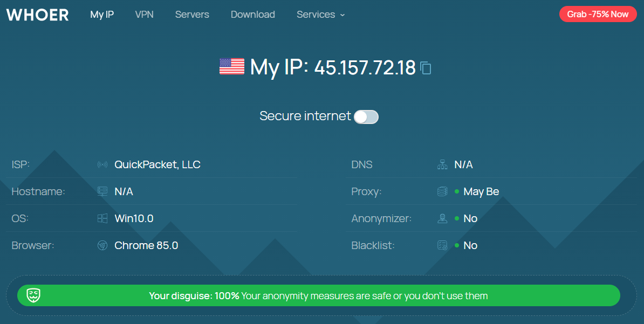Click the WHOER logo
Screen dimensions: 644x324
[37, 15]
